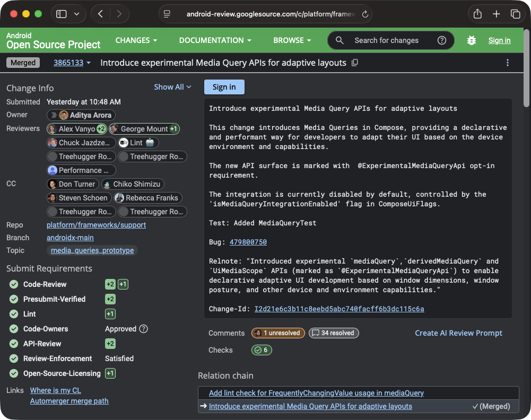Open the three-dot more actions menu
The height and width of the screenshot is (420, 531).
(507, 63)
